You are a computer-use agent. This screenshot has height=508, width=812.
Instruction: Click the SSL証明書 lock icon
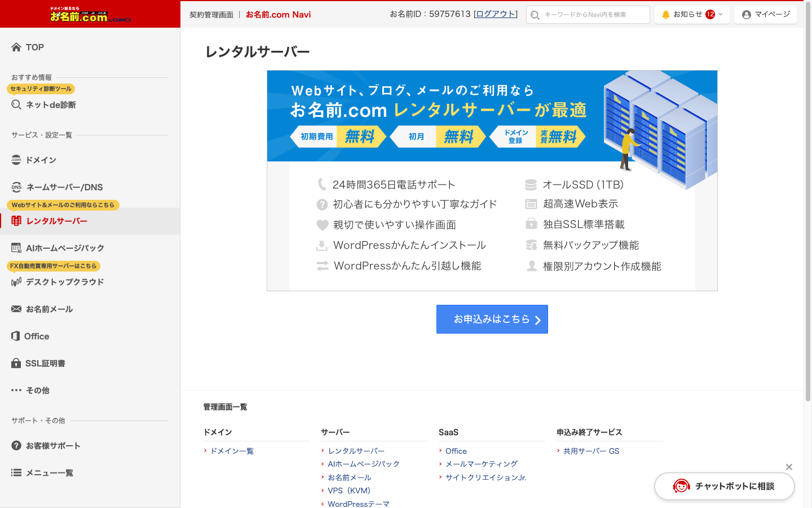click(16, 363)
